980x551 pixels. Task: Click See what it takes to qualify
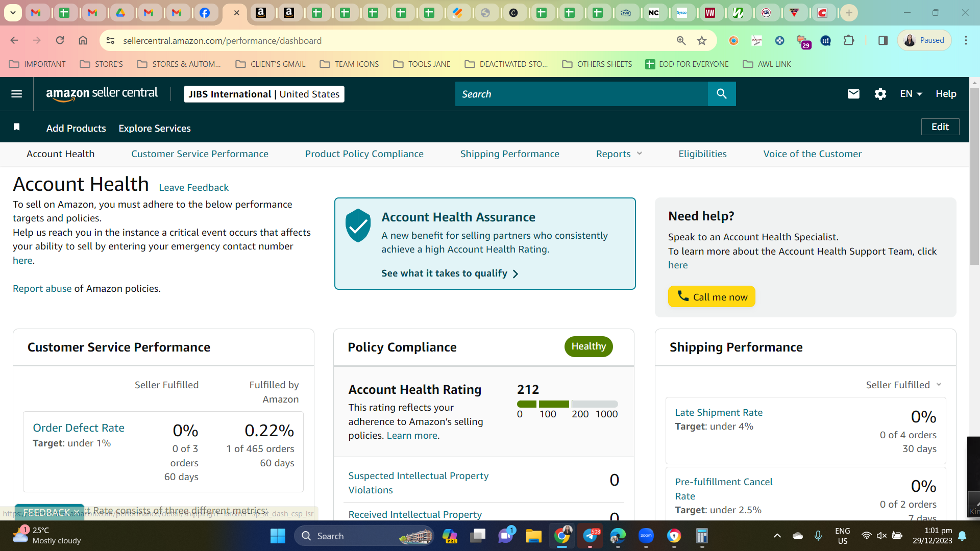point(450,273)
